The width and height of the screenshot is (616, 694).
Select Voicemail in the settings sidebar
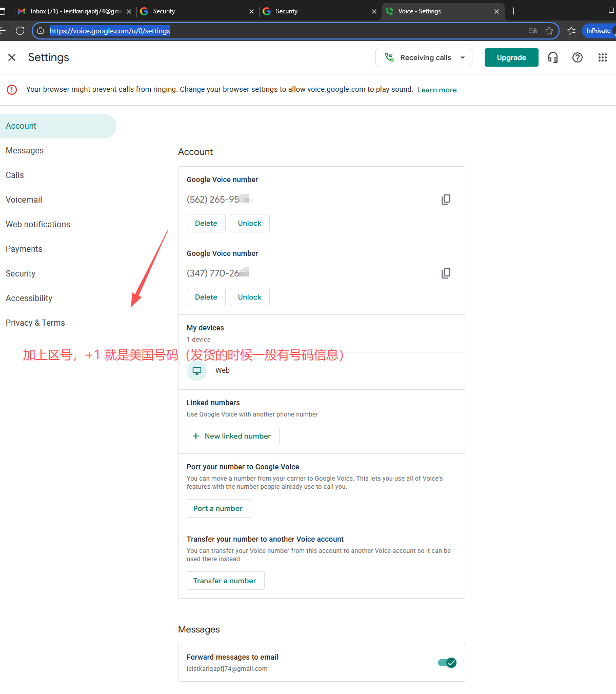click(x=24, y=200)
